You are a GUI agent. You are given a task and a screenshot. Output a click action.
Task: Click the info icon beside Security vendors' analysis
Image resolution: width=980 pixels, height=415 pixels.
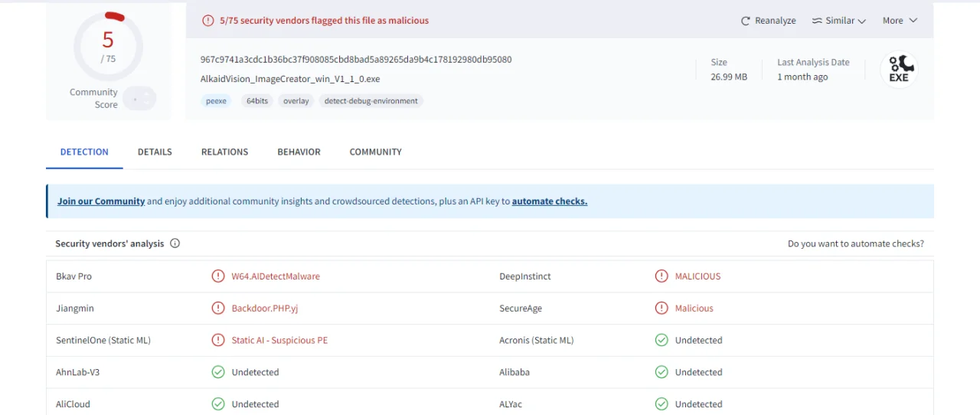pos(175,243)
